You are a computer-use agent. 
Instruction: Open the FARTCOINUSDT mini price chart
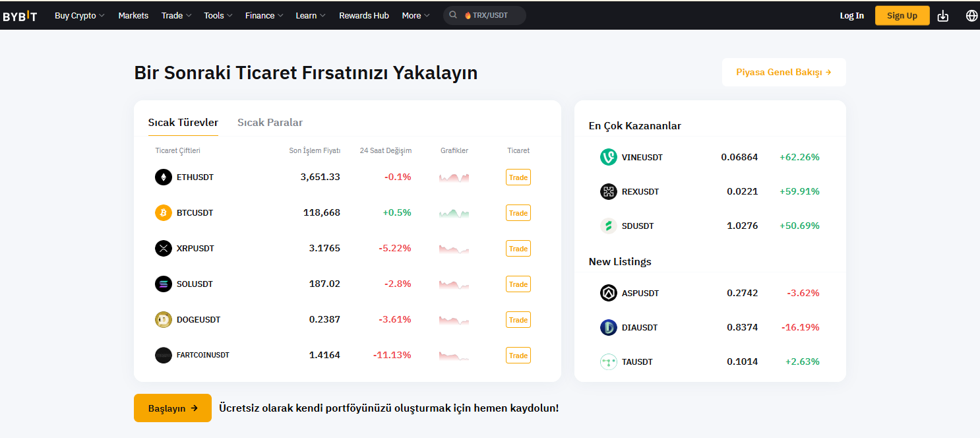coord(454,355)
